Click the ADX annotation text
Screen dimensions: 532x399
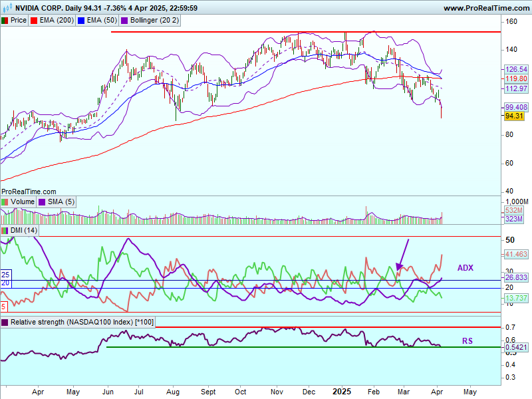tap(465, 268)
